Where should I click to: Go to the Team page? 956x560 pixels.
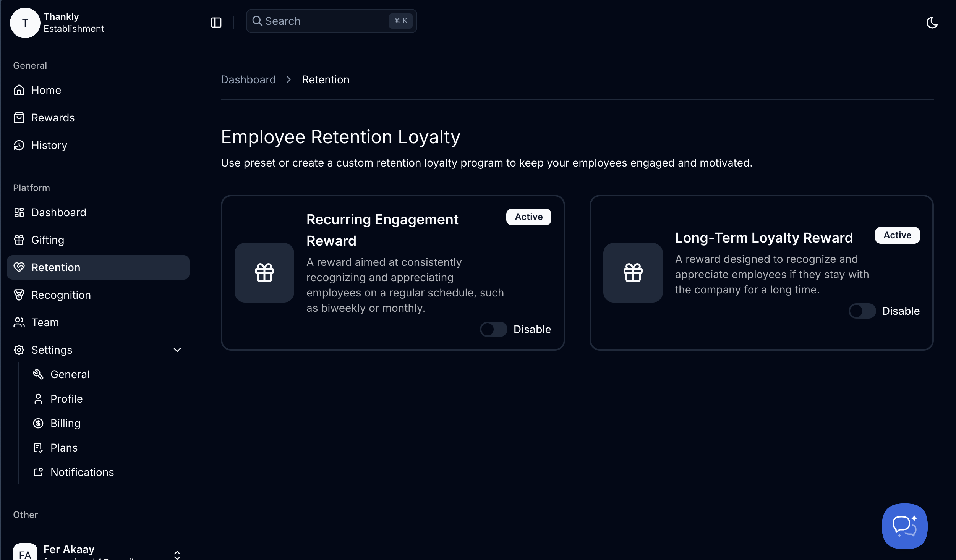pyautogui.click(x=45, y=322)
